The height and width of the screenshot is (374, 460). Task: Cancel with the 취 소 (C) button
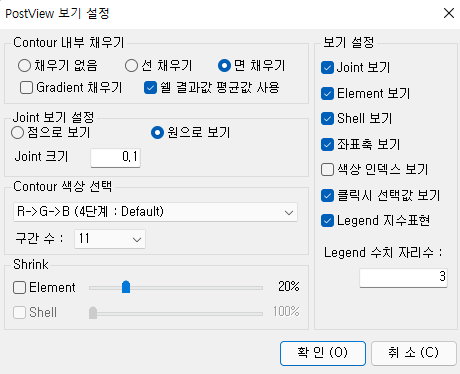(413, 353)
